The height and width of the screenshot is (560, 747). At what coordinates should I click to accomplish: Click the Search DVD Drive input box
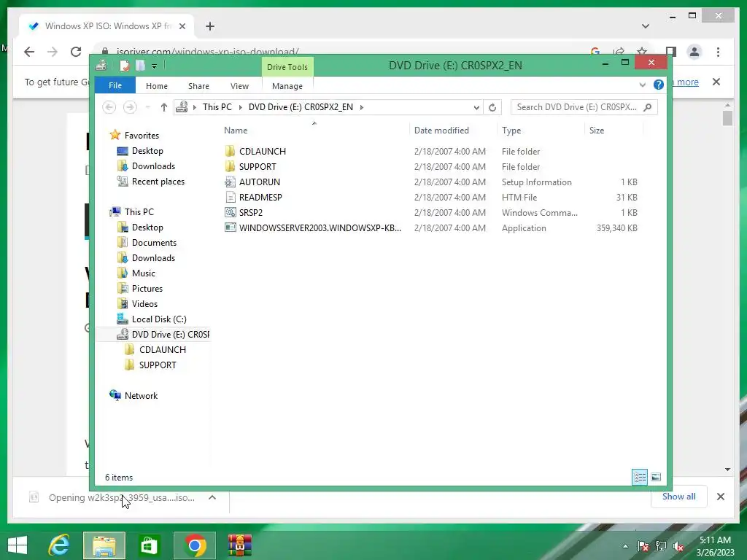(x=584, y=107)
